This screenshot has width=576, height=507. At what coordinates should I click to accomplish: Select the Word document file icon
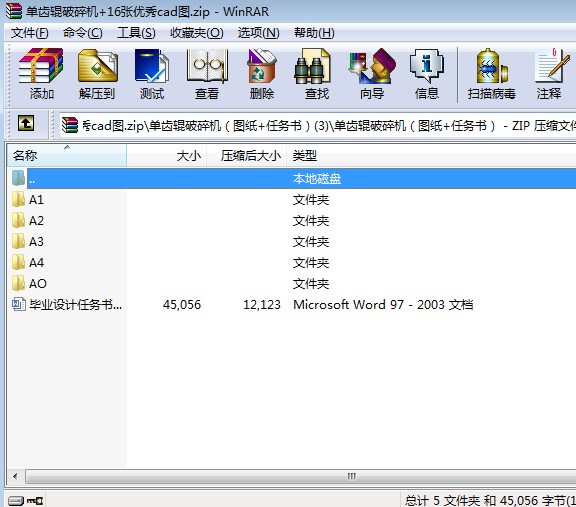(x=19, y=304)
